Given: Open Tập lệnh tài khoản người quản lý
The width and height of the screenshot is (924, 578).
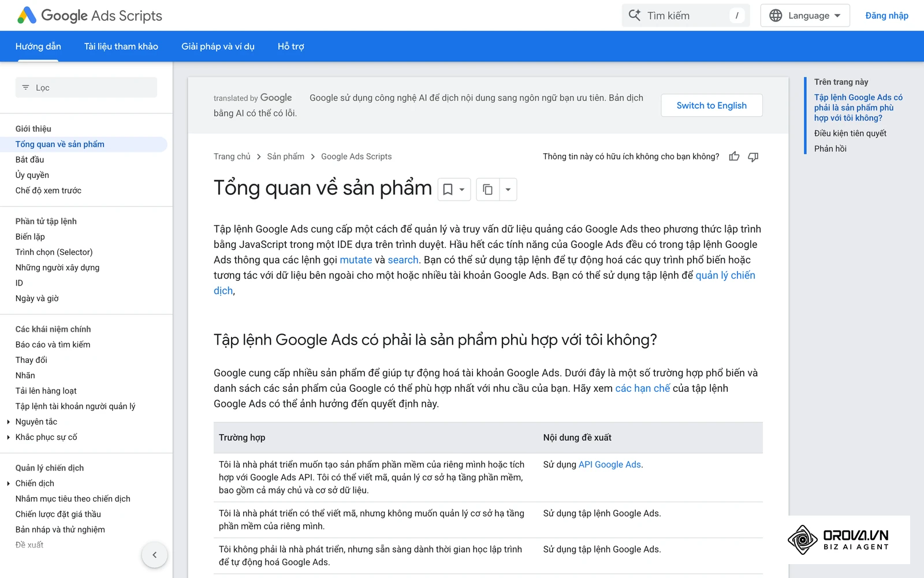Looking at the screenshot, I should pyautogui.click(x=75, y=406).
